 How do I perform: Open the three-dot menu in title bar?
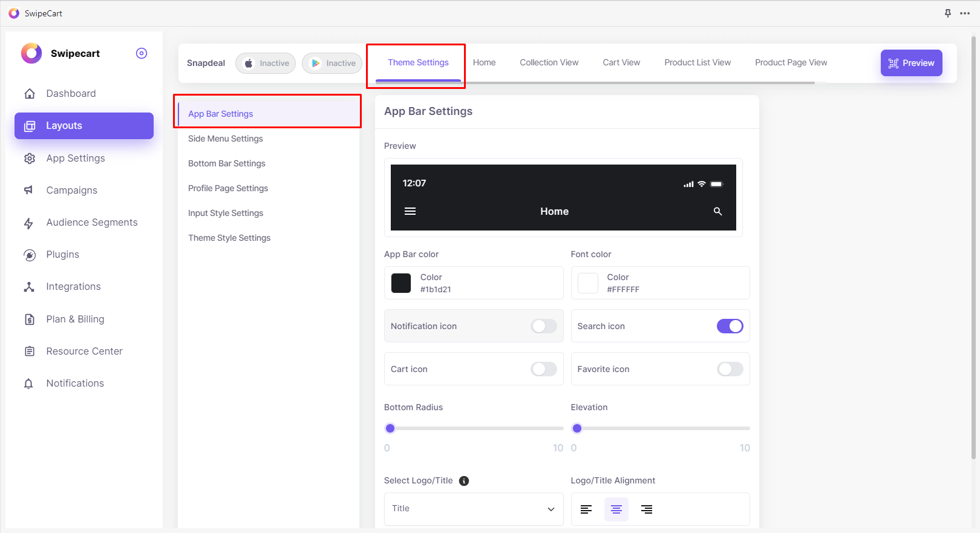tap(965, 13)
